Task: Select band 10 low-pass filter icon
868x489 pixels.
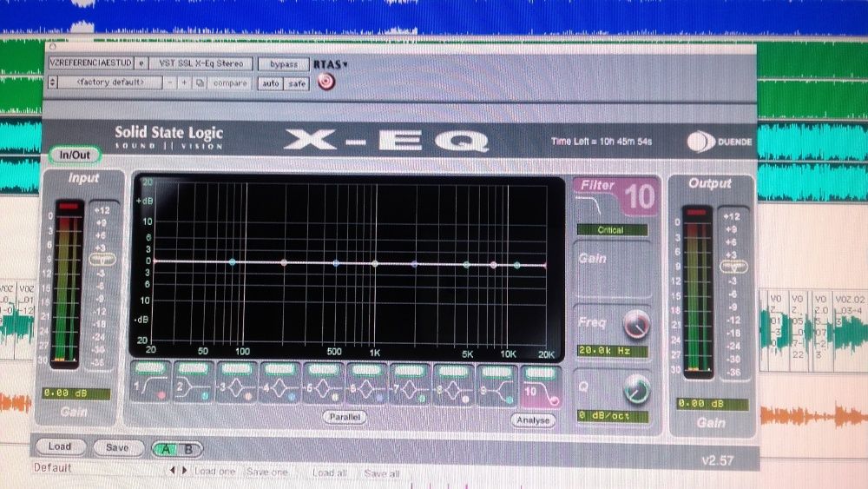Action: coord(541,392)
